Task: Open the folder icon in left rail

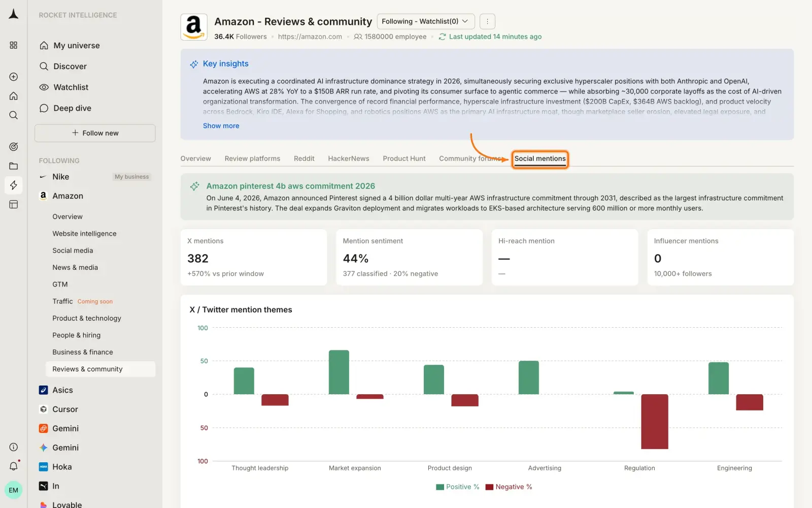Action: pyautogui.click(x=14, y=166)
